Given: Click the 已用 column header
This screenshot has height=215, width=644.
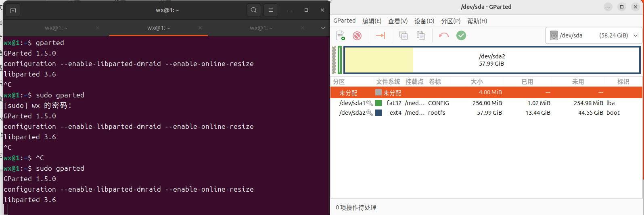Looking at the screenshot, I should tap(527, 82).
